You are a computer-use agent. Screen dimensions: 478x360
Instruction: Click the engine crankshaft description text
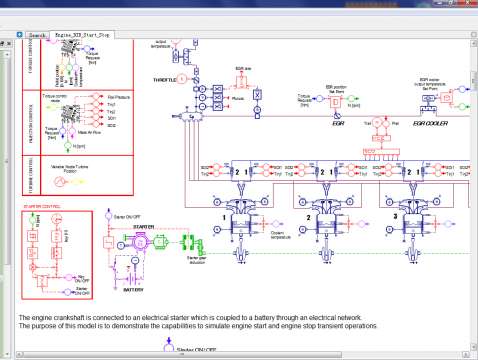coord(190,317)
